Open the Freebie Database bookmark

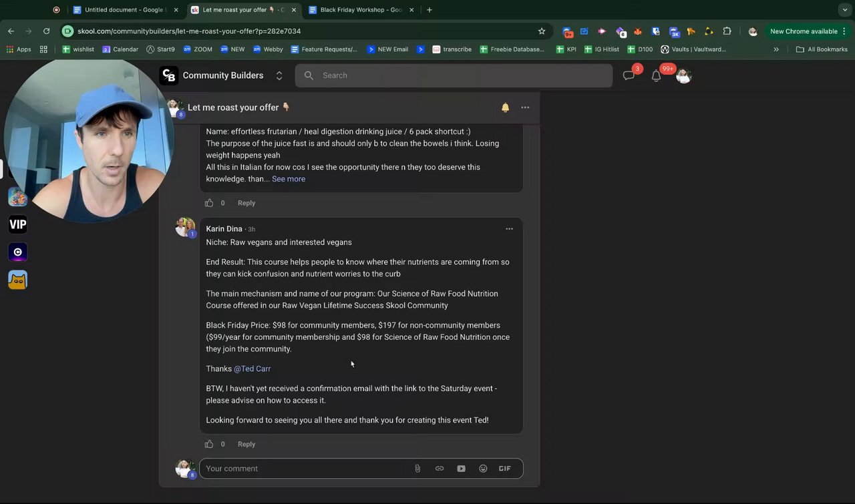(x=512, y=49)
